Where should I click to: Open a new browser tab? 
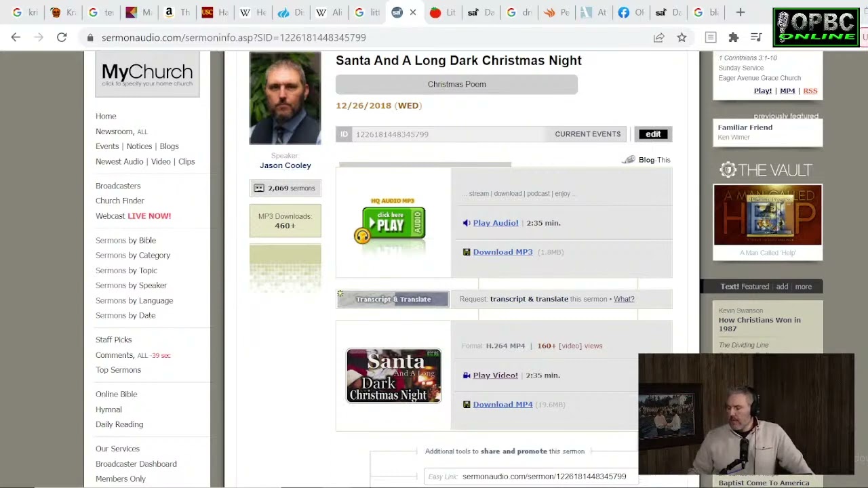pyautogui.click(x=741, y=12)
